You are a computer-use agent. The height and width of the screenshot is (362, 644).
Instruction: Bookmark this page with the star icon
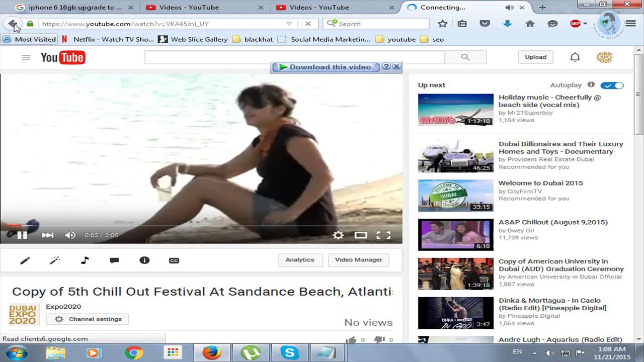click(443, 24)
